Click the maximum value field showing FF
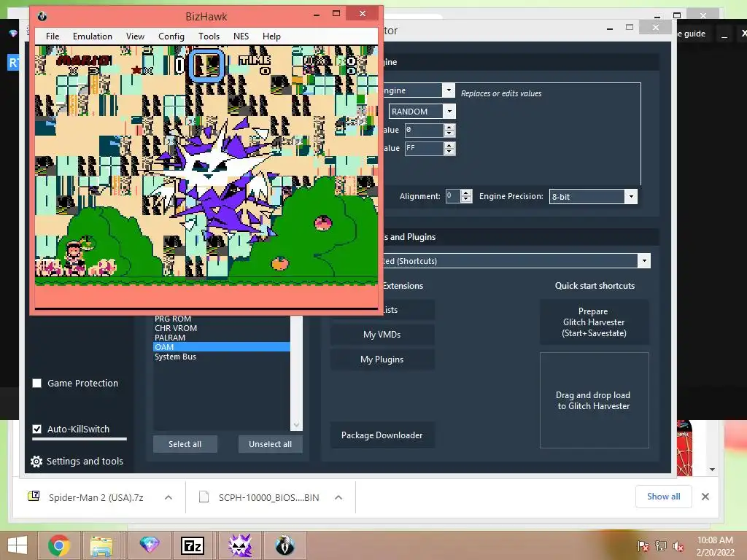Image resolution: width=747 pixels, height=560 pixels. (424, 149)
